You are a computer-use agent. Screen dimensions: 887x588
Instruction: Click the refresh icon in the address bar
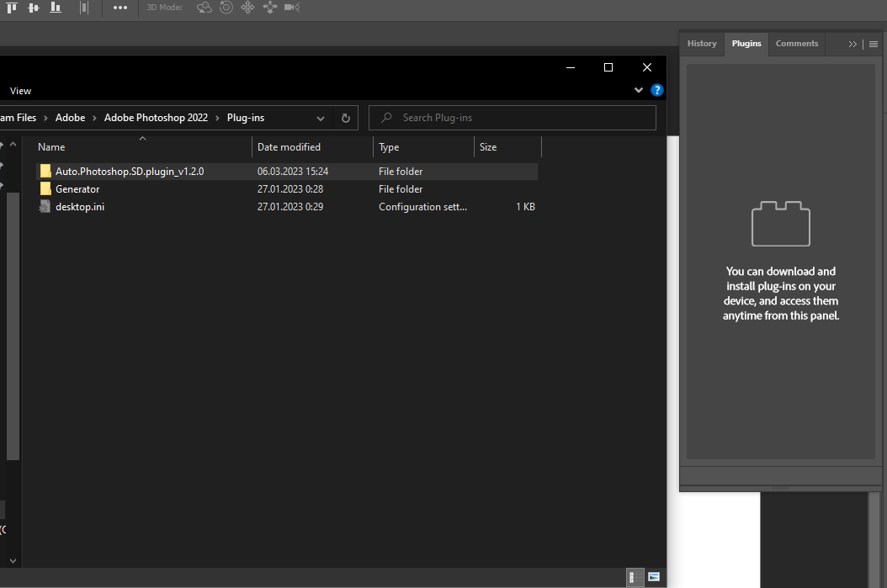345,118
